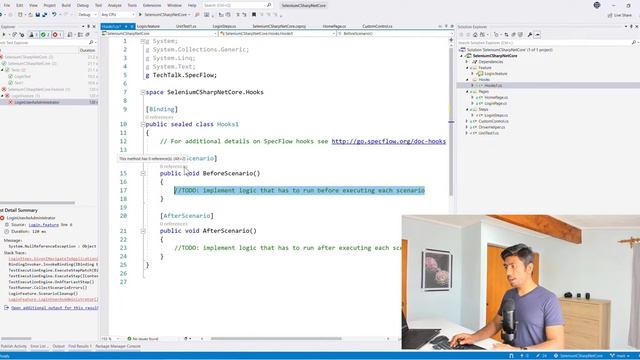The width and height of the screenshot is (640, 360).
Task: Click the open additional output icon
Action: tap(7, 308)
